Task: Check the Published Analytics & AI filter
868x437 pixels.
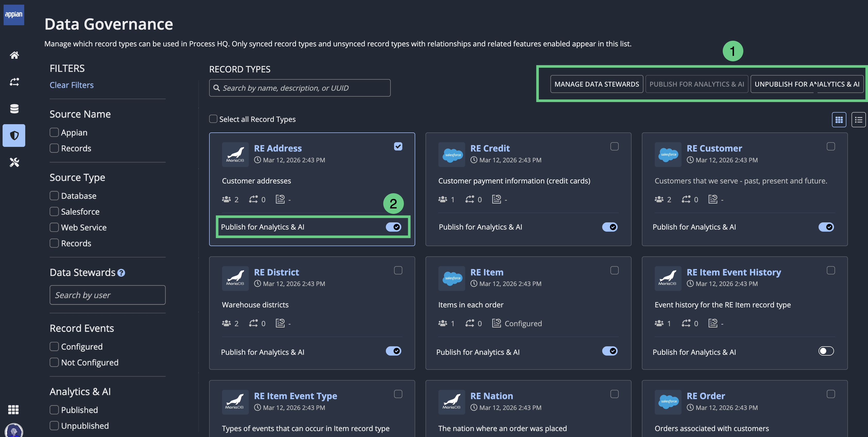Action: point(54,410)
